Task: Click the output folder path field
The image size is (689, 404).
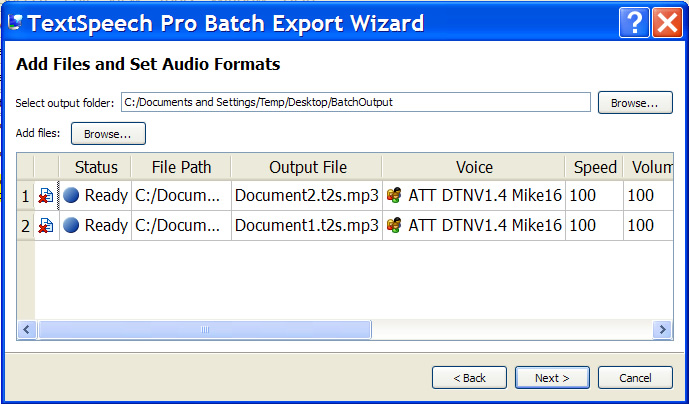Action: 355,102
